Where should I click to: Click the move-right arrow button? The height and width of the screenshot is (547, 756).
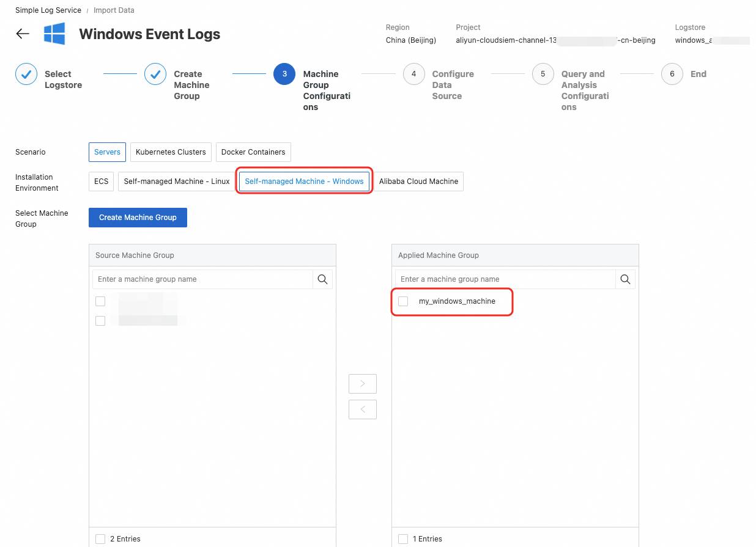click(363, 384)
